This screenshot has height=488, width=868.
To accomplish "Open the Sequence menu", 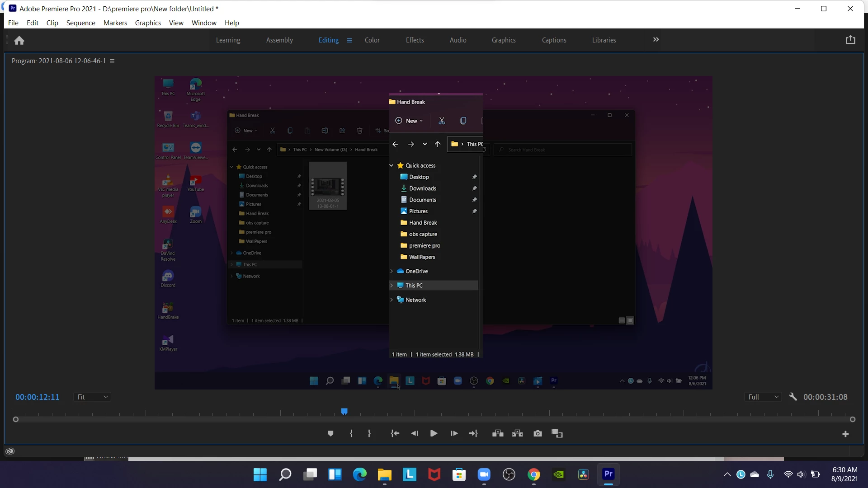I will 80,23.
